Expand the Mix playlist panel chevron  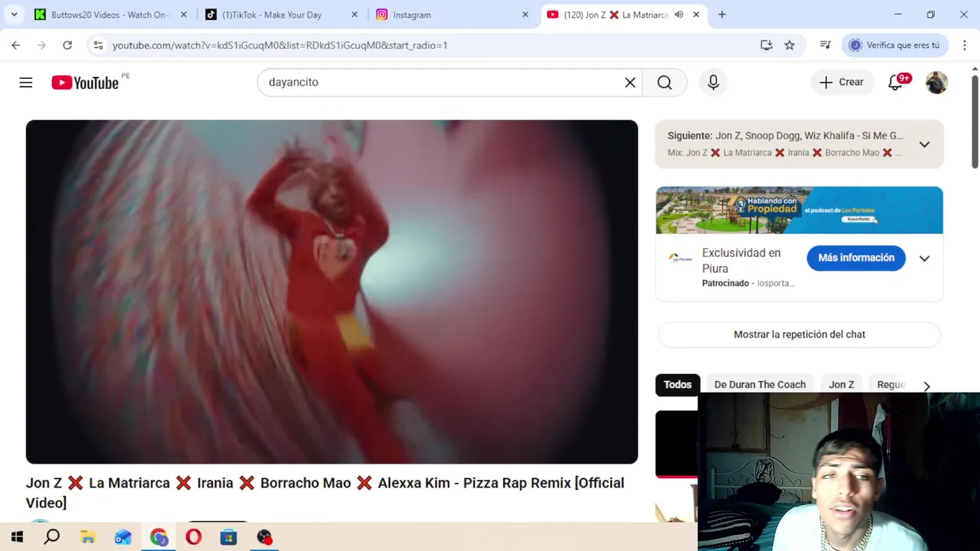coord(924,145)
